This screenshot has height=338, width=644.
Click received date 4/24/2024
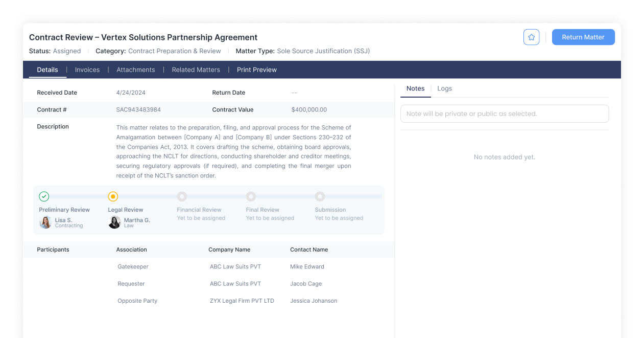pos(131,93)
